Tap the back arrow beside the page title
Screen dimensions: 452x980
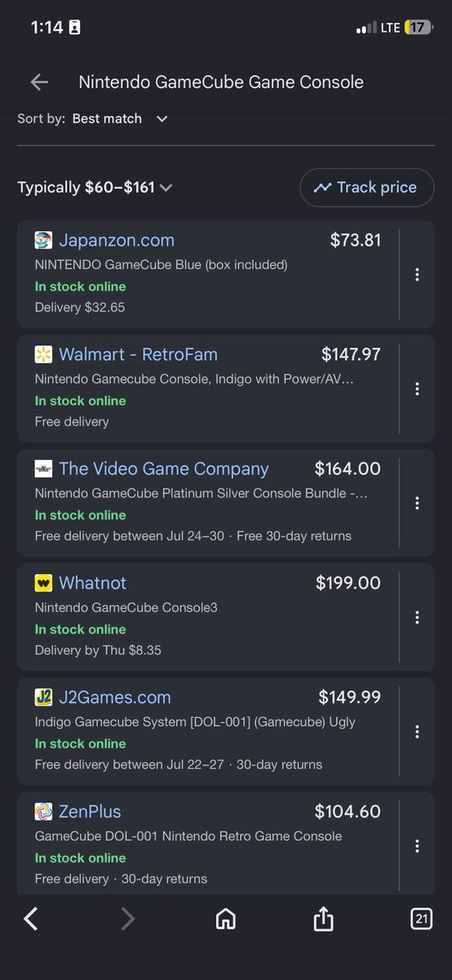click(x=39, y=82)
